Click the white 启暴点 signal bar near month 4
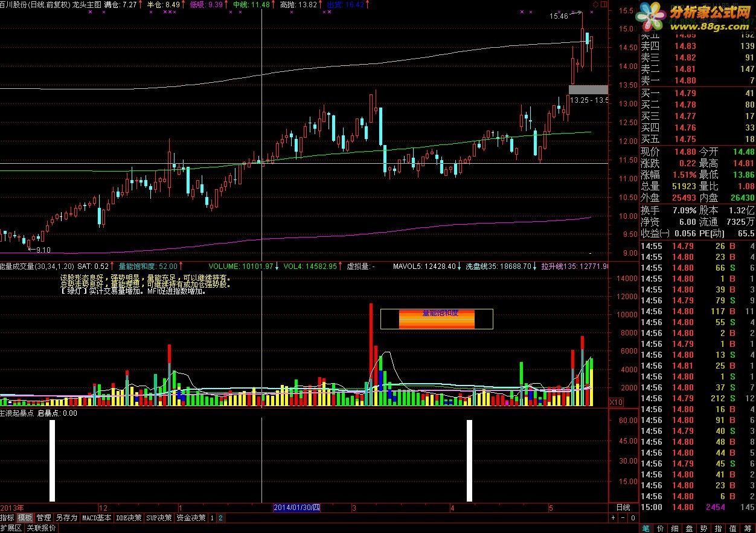 (x=469, y=460)
